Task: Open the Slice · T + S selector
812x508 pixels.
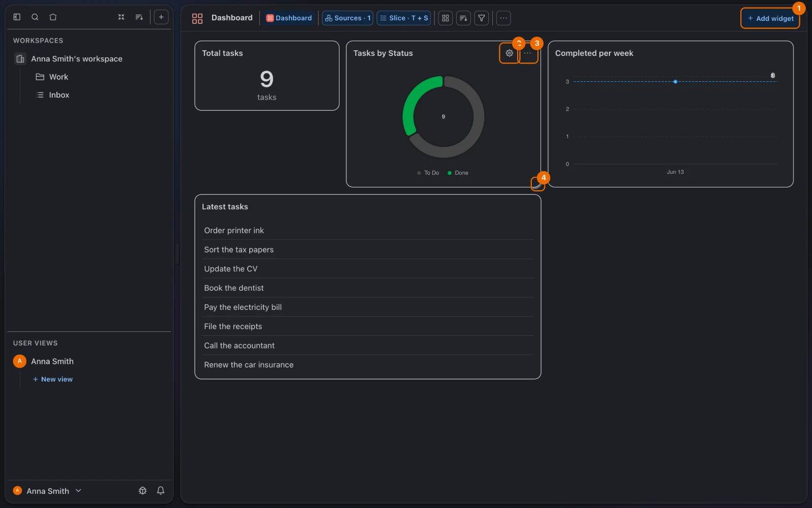Action: [404, 18]
